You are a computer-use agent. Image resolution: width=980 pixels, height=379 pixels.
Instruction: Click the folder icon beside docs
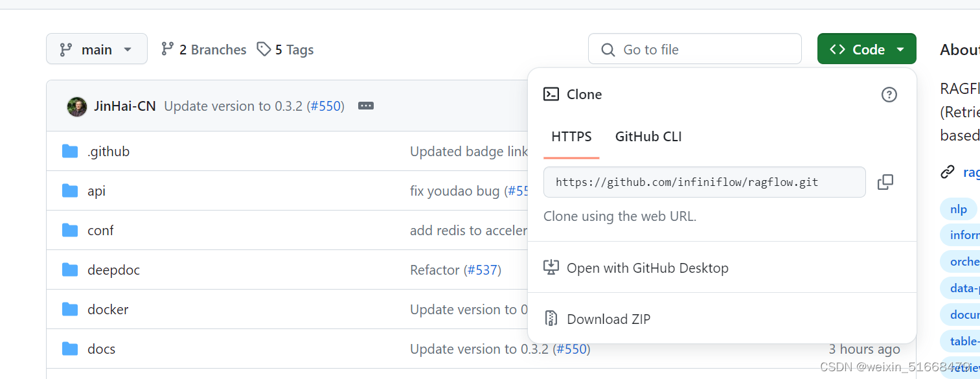70,349
